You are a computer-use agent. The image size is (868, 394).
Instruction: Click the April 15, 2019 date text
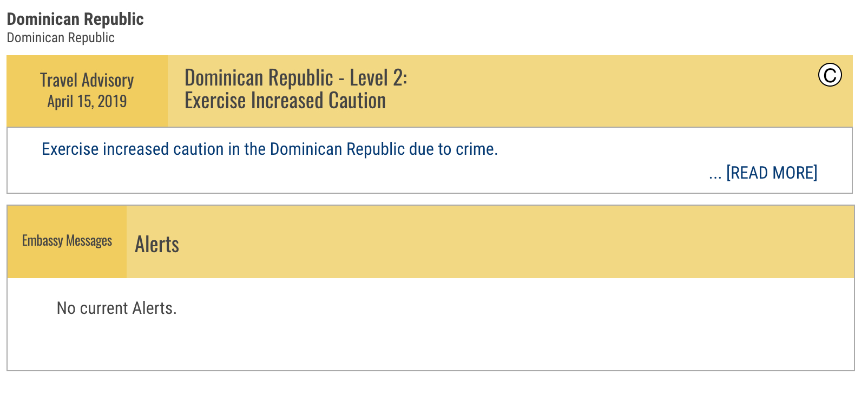pos(87,101)
